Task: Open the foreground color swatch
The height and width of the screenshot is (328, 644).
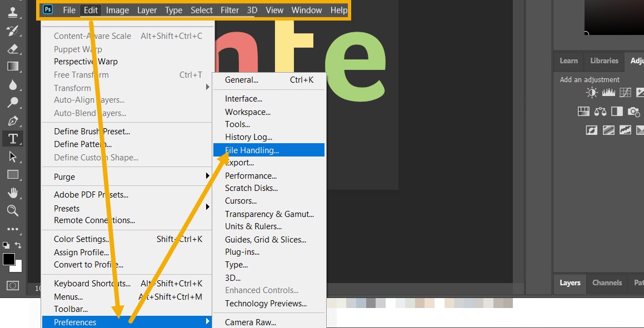Action: point(8,258)
